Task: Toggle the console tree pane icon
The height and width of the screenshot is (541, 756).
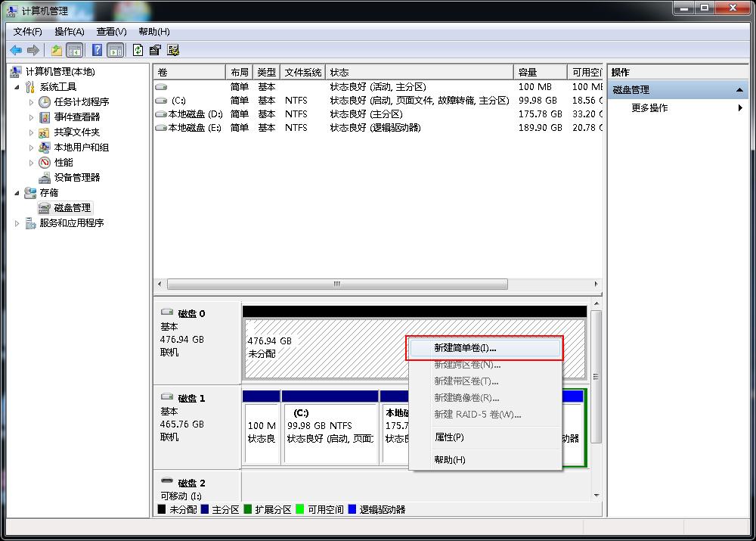Action: 73,50
